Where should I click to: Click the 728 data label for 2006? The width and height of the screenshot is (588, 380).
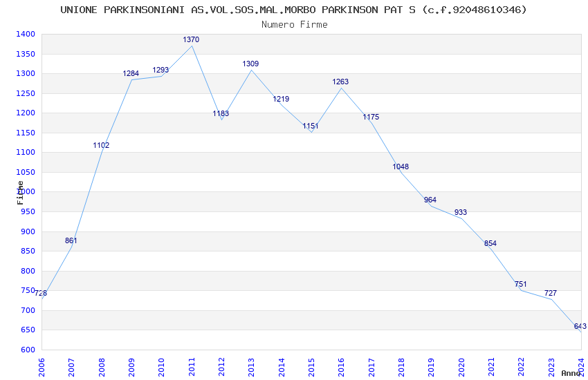tap(41, 293)
